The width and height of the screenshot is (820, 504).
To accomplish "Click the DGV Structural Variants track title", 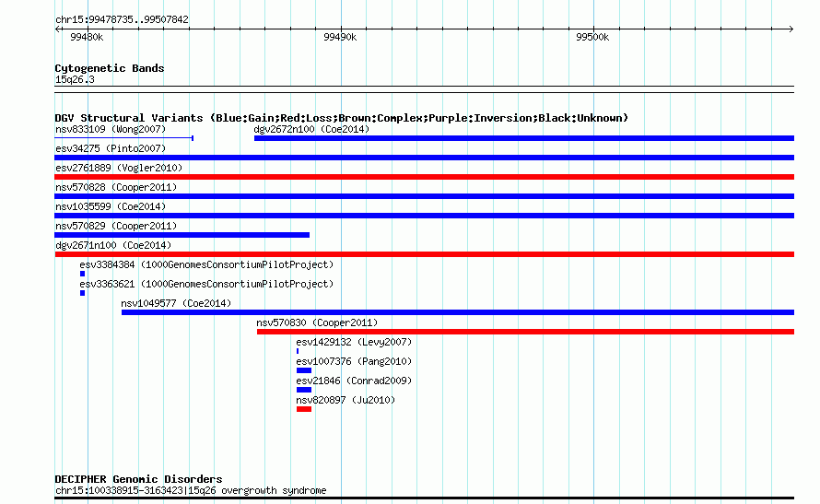I will pyautogui.click(x=342, y=118).
